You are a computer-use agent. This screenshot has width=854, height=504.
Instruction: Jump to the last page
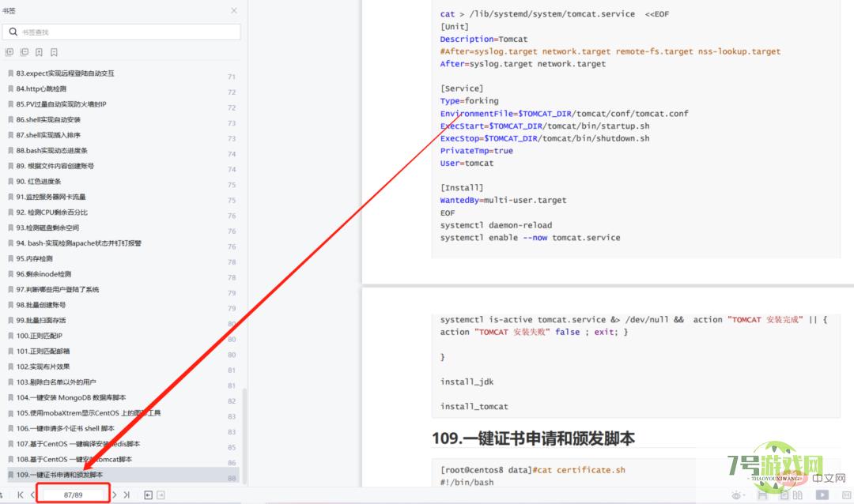pyautogui.click(x=127, y=495)
